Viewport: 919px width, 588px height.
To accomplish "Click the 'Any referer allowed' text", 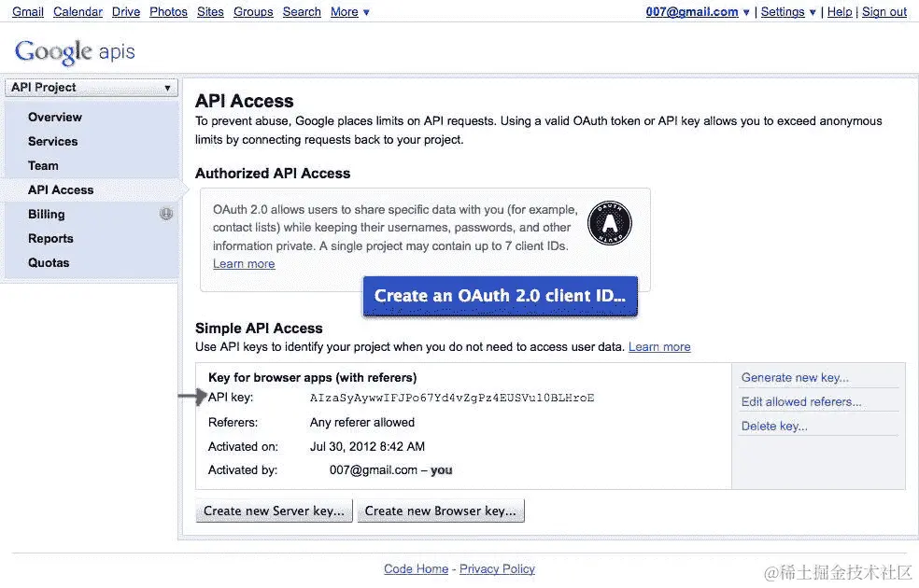I will (x=362, y=422).
